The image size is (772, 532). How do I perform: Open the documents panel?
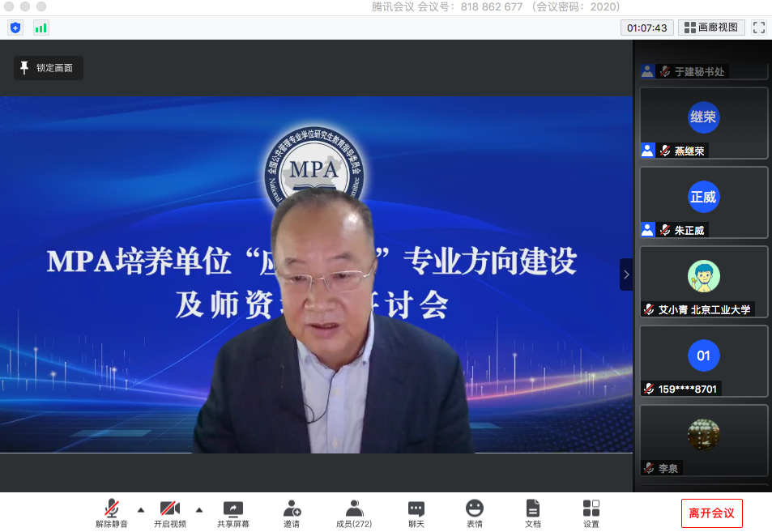[533, 513]
